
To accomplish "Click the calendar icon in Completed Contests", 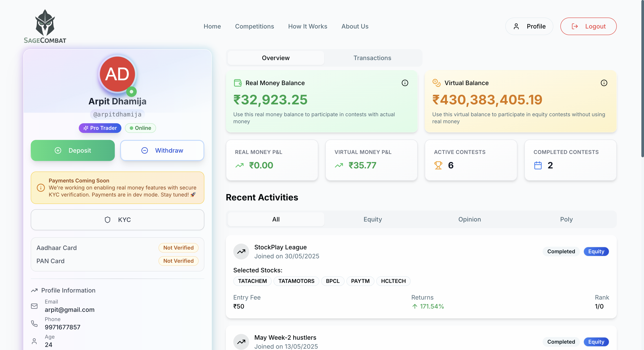I will (x=538, y=165).
